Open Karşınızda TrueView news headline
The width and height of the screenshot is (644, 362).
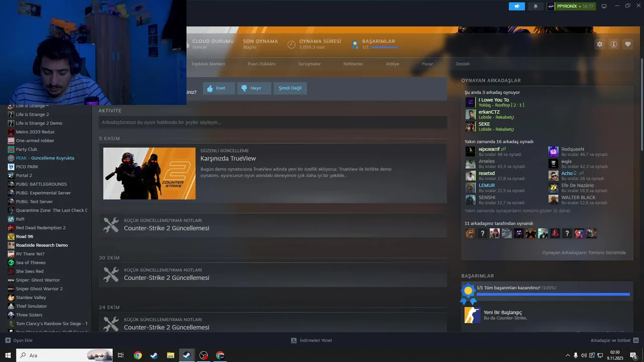click(x=228, y=158)
